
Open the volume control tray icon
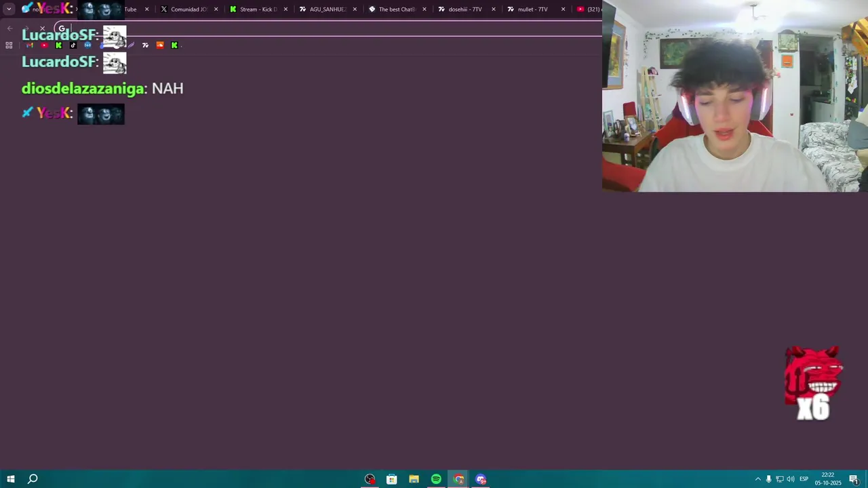(x=790, y=479)
